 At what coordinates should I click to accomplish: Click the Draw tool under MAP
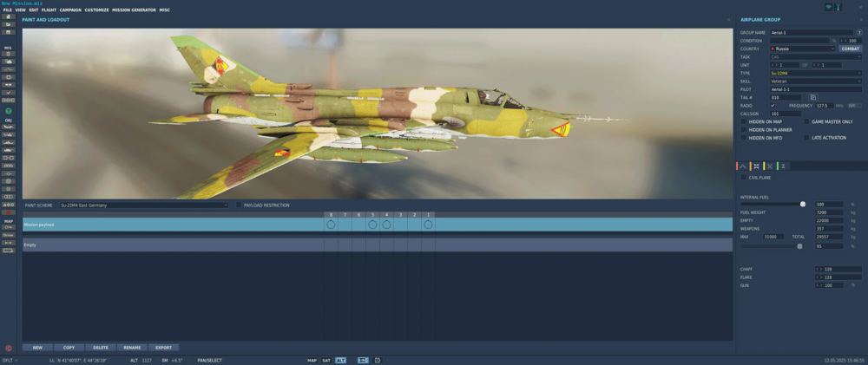point(9,235)
